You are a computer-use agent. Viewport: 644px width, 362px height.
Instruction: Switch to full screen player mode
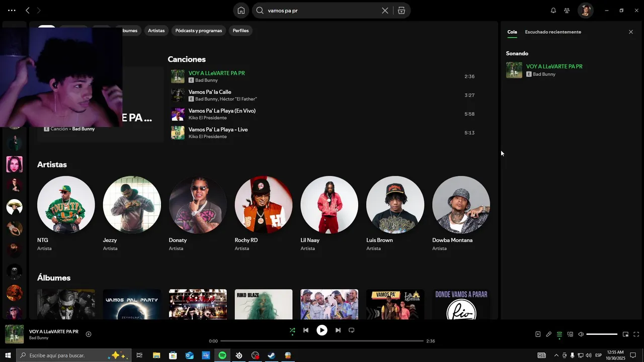[636, 334]
